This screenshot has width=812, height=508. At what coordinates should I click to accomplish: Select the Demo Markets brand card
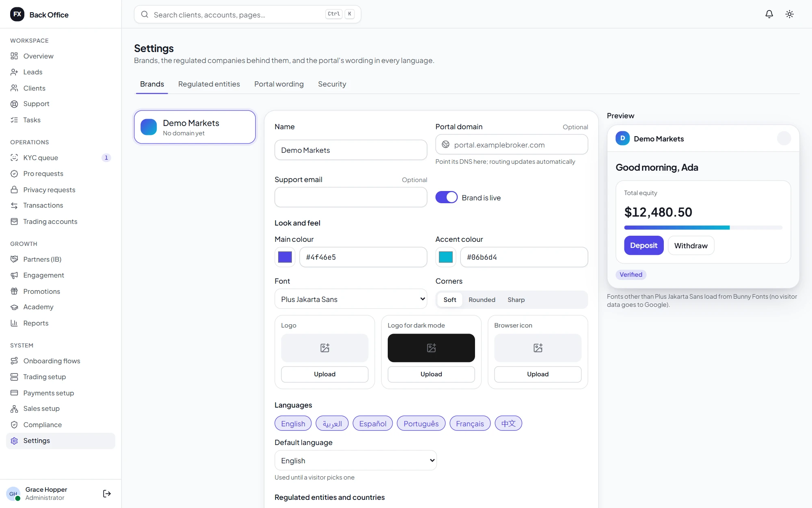[x=195, y=127]
